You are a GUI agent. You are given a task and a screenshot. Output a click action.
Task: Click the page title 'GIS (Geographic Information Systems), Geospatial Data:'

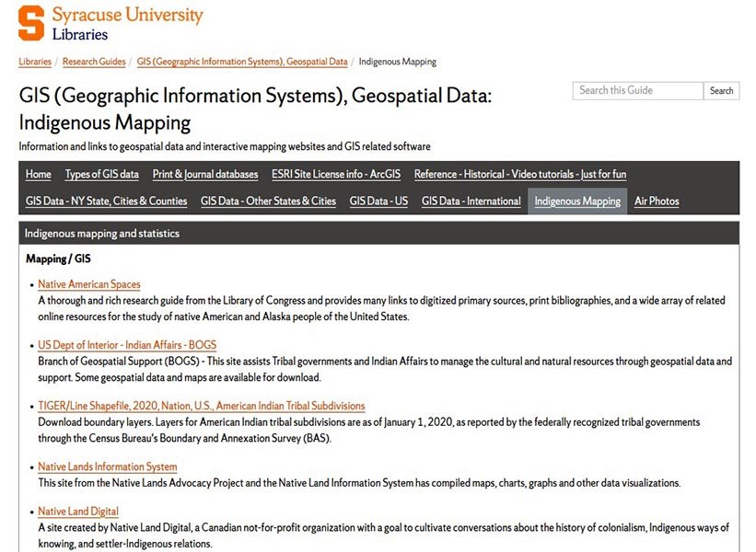point(256,96)
